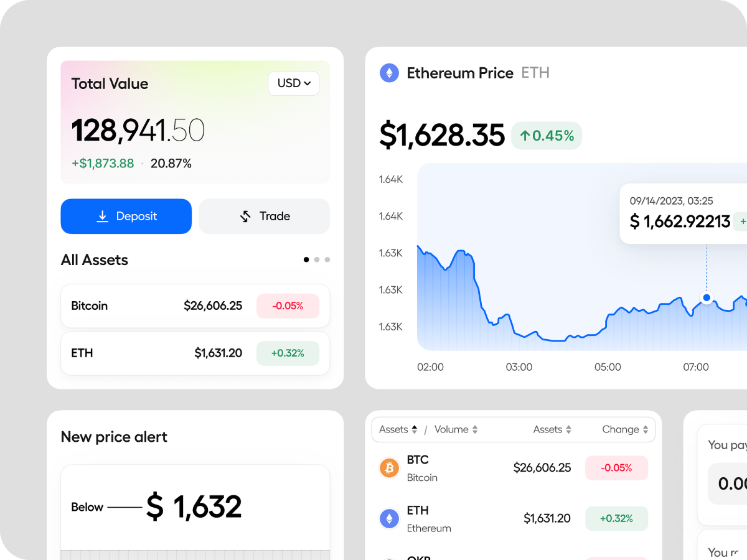Screen dimensions: 747x560
Task: Open the Bitcoin row in All Assets
Action: point(195,306)
